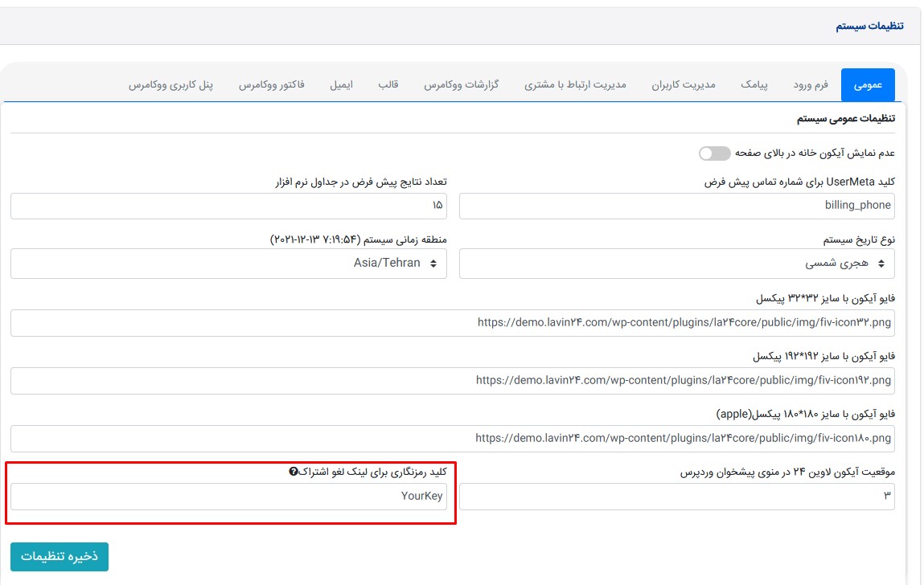Open the Asia/Tehran timezone dropdown
This screenshot has height=585, width=924.
[x=228, y=264]
